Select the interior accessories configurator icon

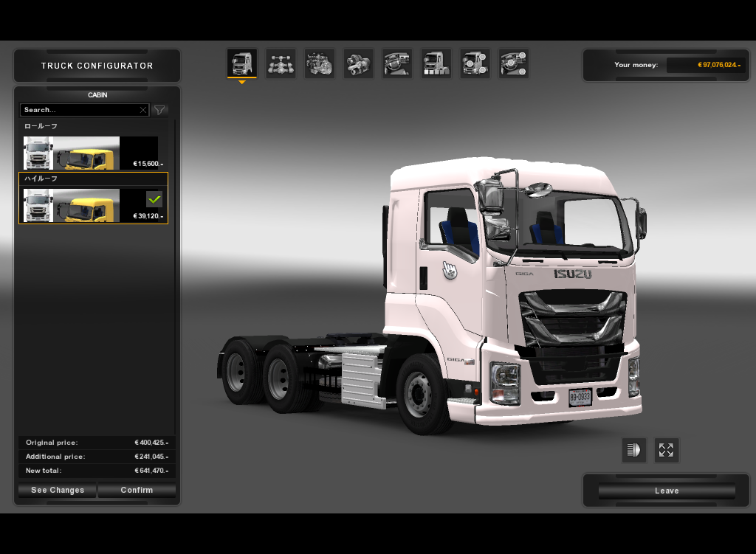514,63
